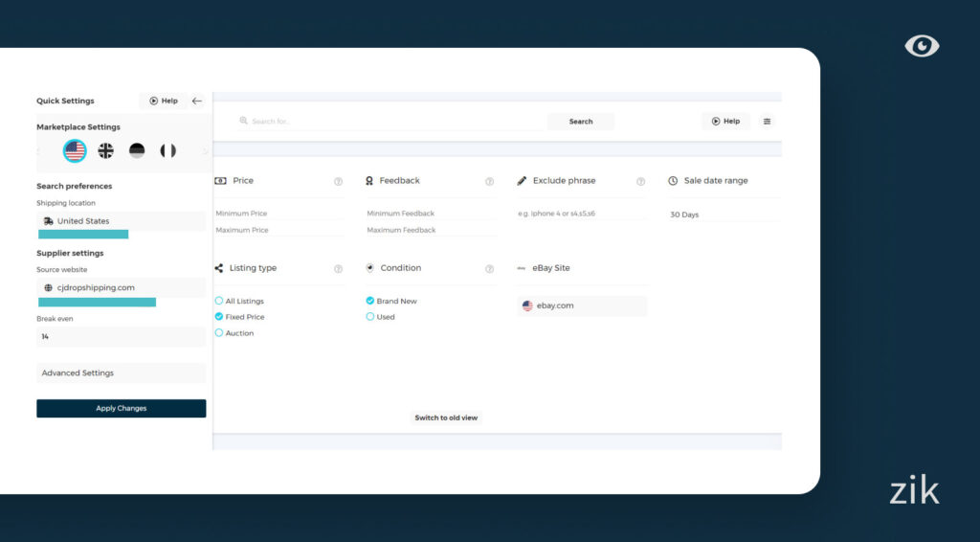Click the Feedback help question mark icon
Screen dimensions: 980x542
click(489, 181)
